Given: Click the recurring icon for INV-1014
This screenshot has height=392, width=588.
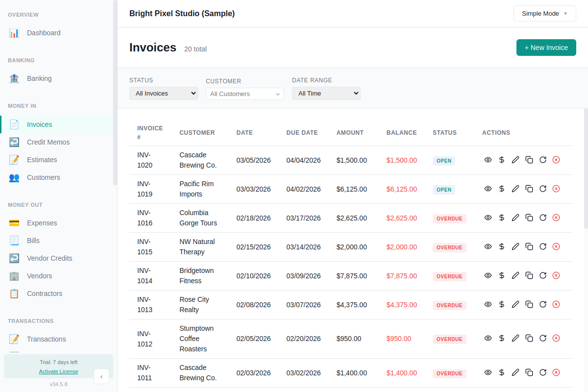Looking at the screenshot, I should [x=543, y=275].
